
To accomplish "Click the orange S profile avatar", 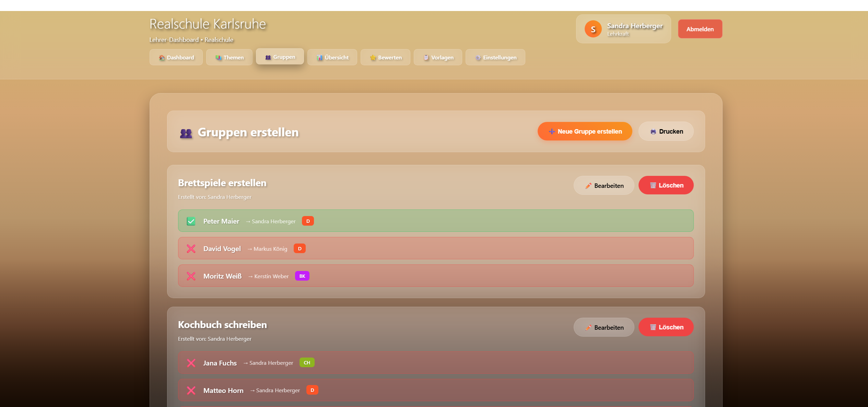I will click(x=594, y=29).
